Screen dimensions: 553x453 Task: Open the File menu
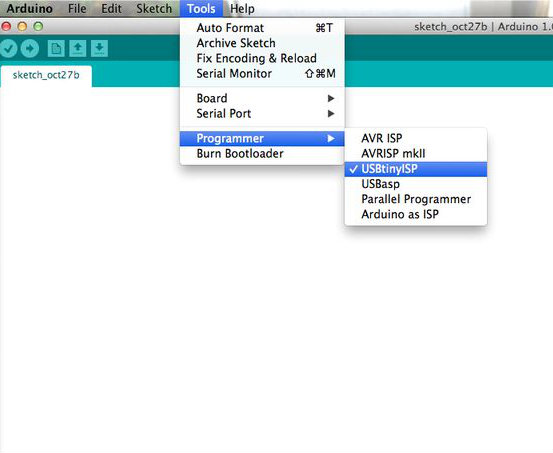point(77,8)
